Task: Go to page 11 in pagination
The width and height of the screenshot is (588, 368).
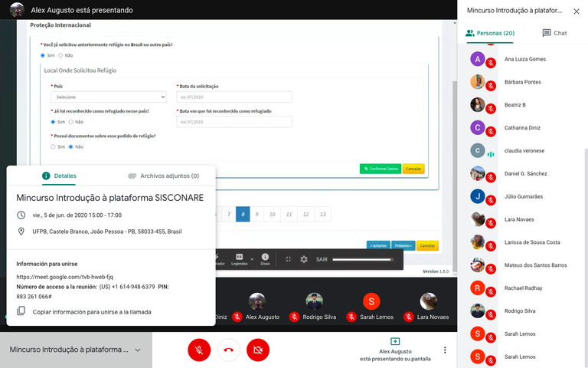Action: point(289,214)
